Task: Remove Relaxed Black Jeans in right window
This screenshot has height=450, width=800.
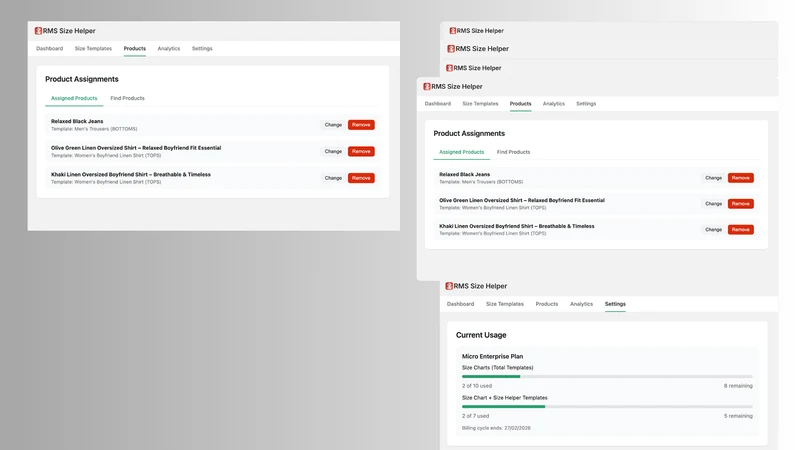Action: (741, 178)
